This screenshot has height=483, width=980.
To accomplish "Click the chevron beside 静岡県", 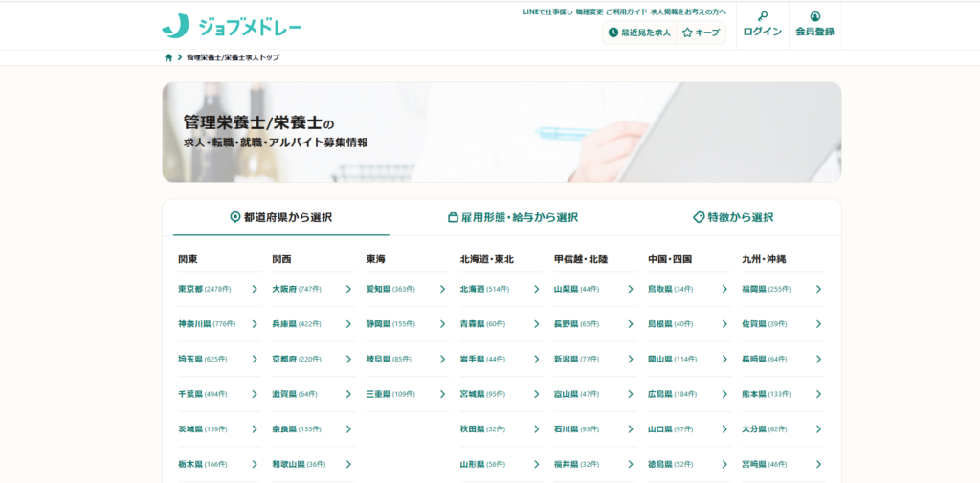I will point(442,323).
